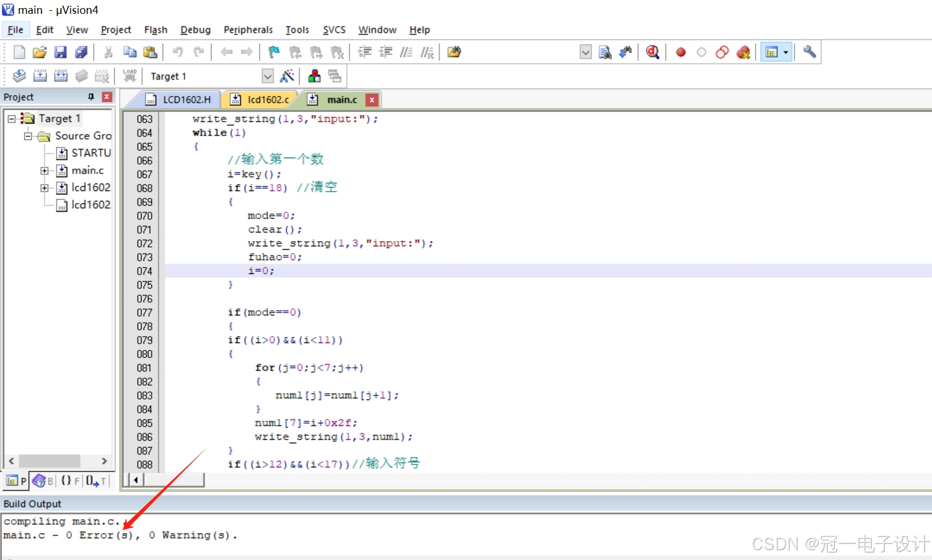Navigate backwards with the left arrow
The width and height of the screenshot is (932, 560).
(226, 52)
